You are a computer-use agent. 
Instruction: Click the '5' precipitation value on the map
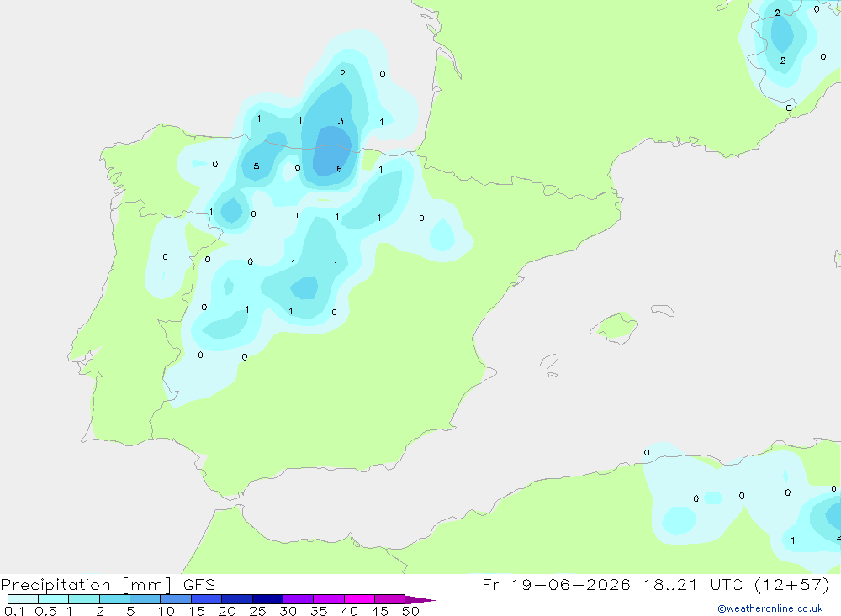(257, 166)
